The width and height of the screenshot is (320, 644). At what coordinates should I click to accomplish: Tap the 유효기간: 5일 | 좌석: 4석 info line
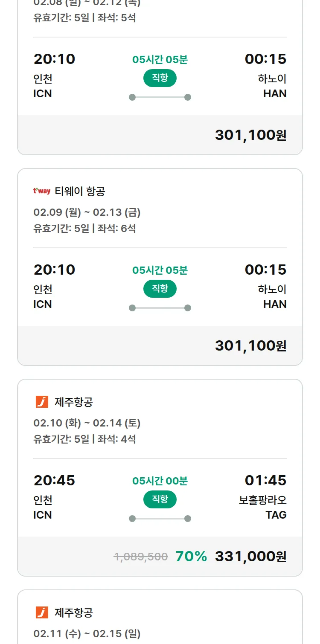(x=84, y=439)
